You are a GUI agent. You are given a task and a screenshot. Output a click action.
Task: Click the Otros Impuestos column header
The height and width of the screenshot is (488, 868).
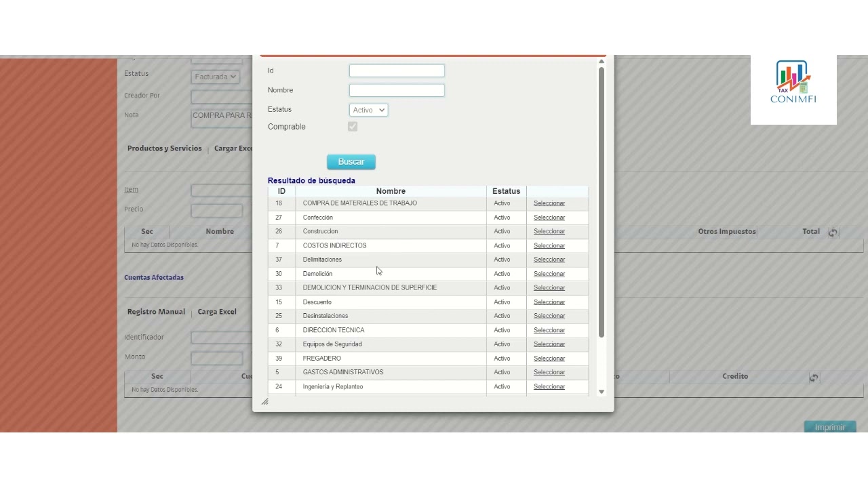pos(727,231)
